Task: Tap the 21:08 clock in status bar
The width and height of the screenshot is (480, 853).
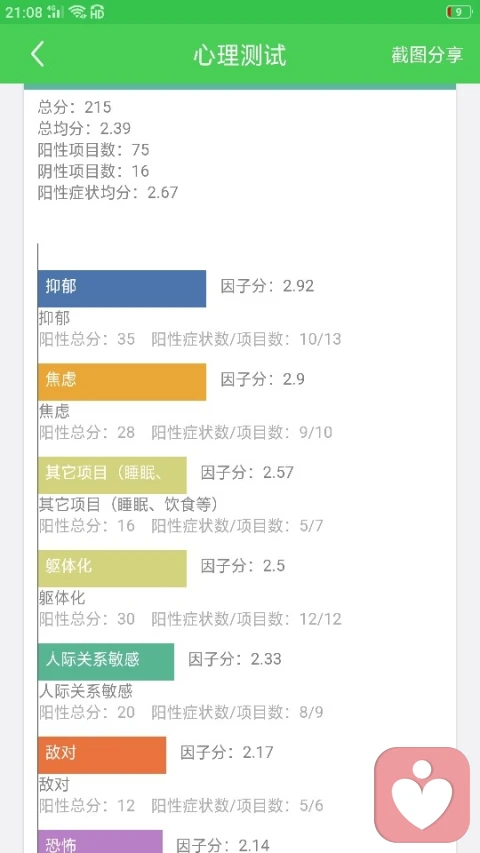Action: click(x=23, y=12)
